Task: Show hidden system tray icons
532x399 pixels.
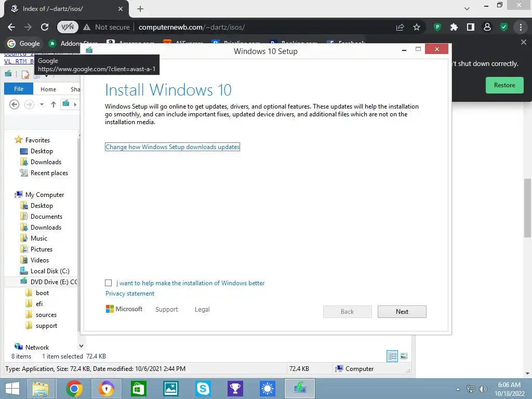Action: point(458,389)
